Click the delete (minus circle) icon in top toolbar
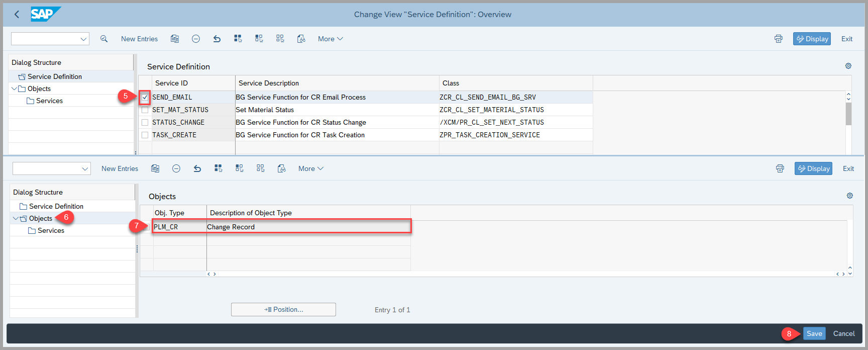 pos(196,39)
